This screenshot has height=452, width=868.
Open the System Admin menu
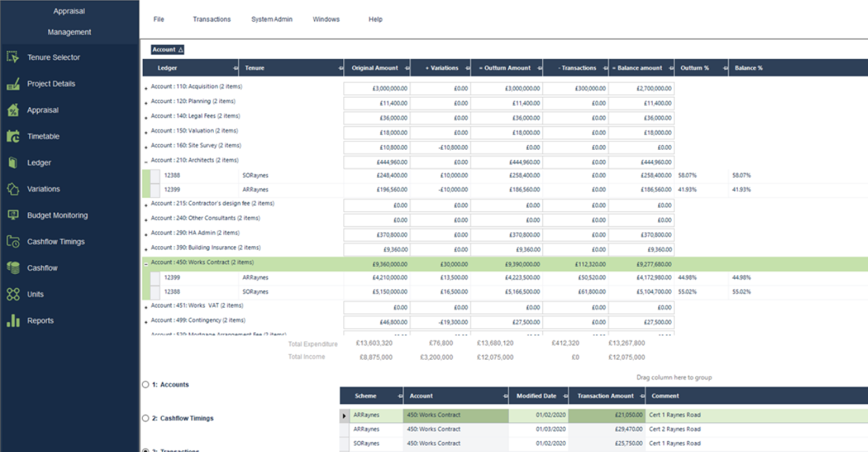point(272,20)
